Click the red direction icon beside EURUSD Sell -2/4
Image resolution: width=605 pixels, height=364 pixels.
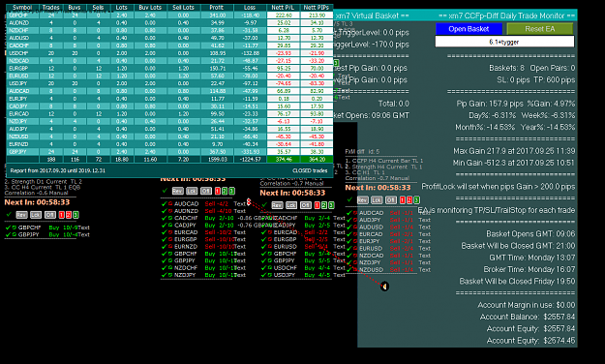point(270,246)
